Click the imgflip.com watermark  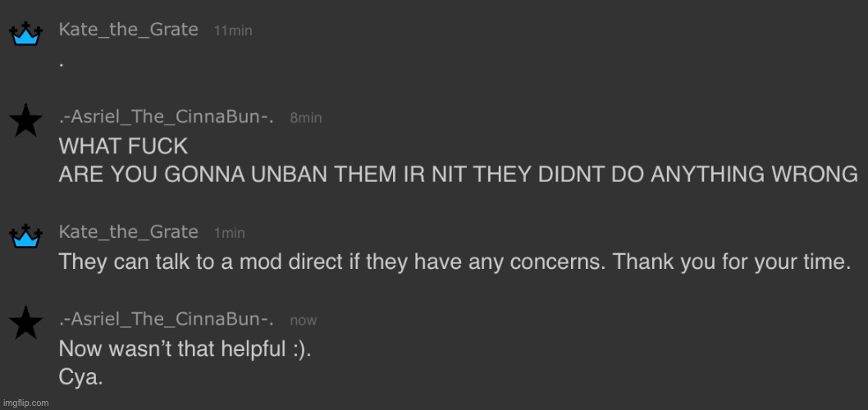[25, 403]
